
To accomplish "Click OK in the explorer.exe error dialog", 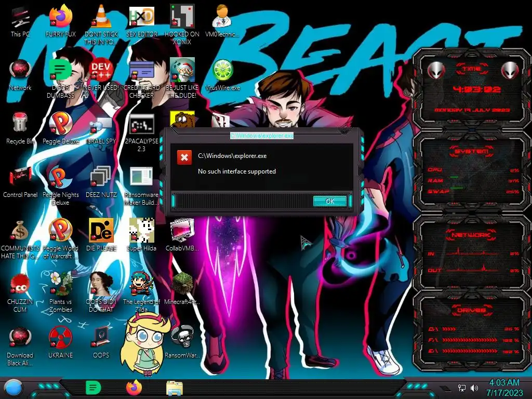I will (x=330, y=201).
